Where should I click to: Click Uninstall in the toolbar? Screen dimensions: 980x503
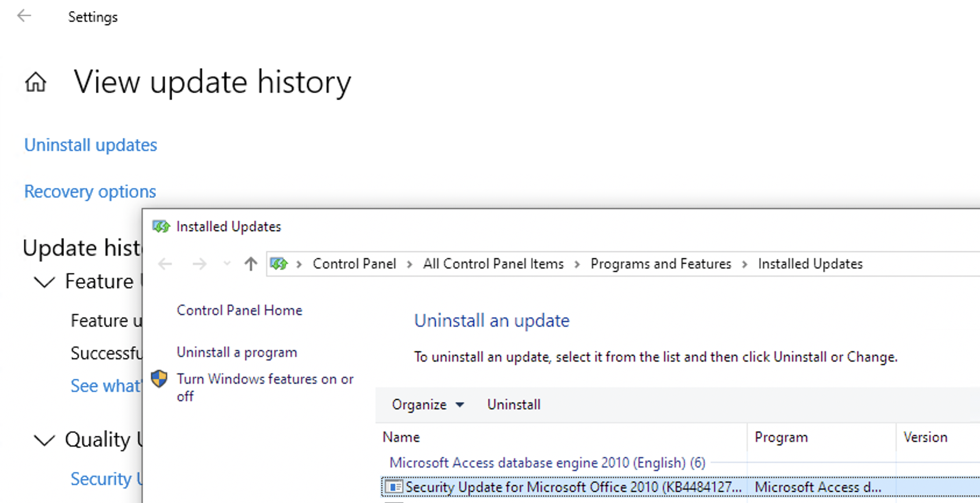(514, 405)
